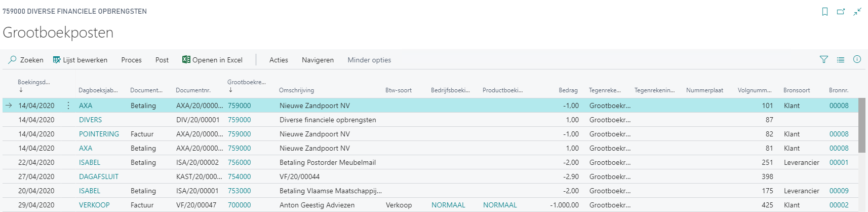Click the bookmark icon at top right

(825, 12)
